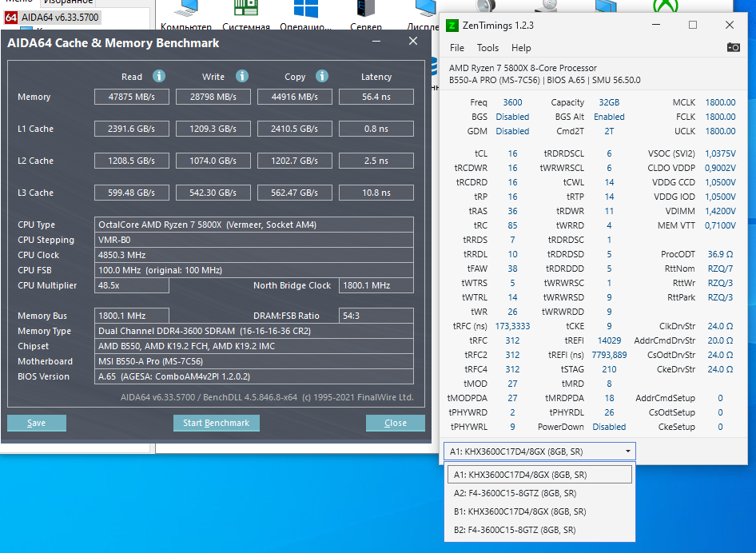Open the Help menu in ZenTimings

coord(521,48)
